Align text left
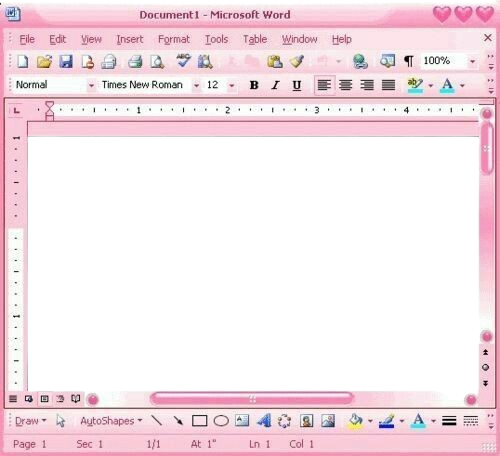This screenshot has height=456, width=500. pos(324,85)
